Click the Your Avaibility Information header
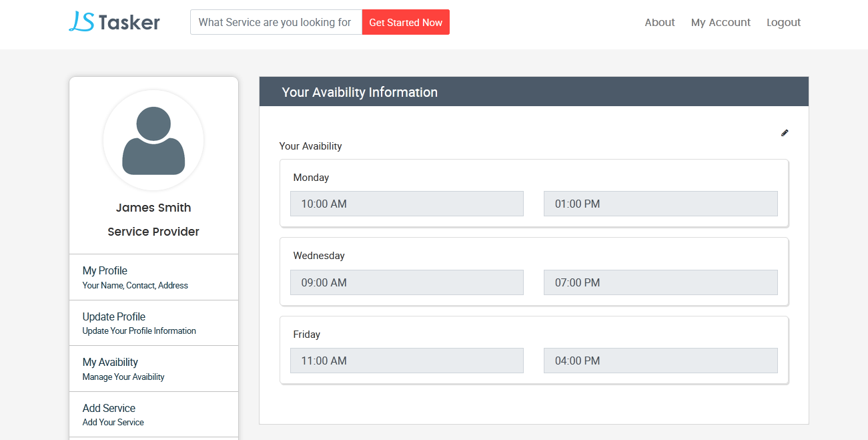Image resolution: width=868 pixels, height=440 pixels. [360, 92]
